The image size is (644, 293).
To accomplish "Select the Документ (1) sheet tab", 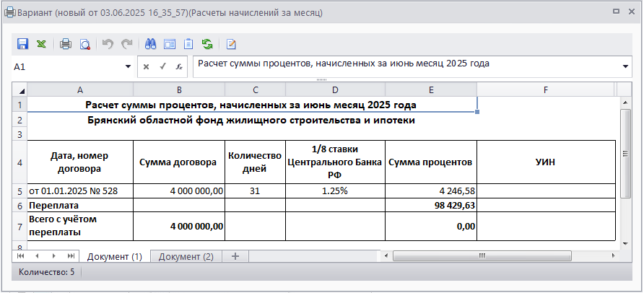I will [114, 257].
